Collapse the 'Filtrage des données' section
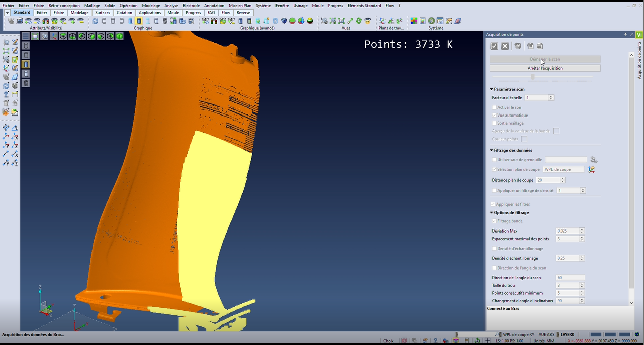This screenshot has height=345, width=644. (x=492, y=150)
